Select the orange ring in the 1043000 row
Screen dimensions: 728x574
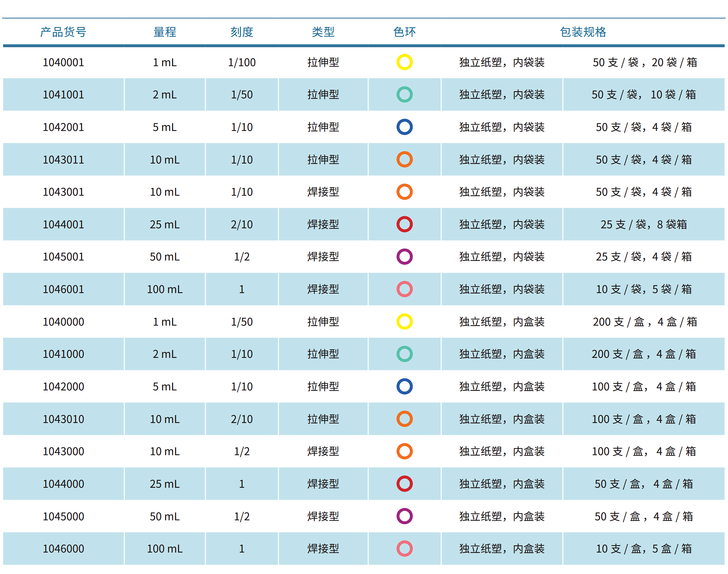(404, 451)
